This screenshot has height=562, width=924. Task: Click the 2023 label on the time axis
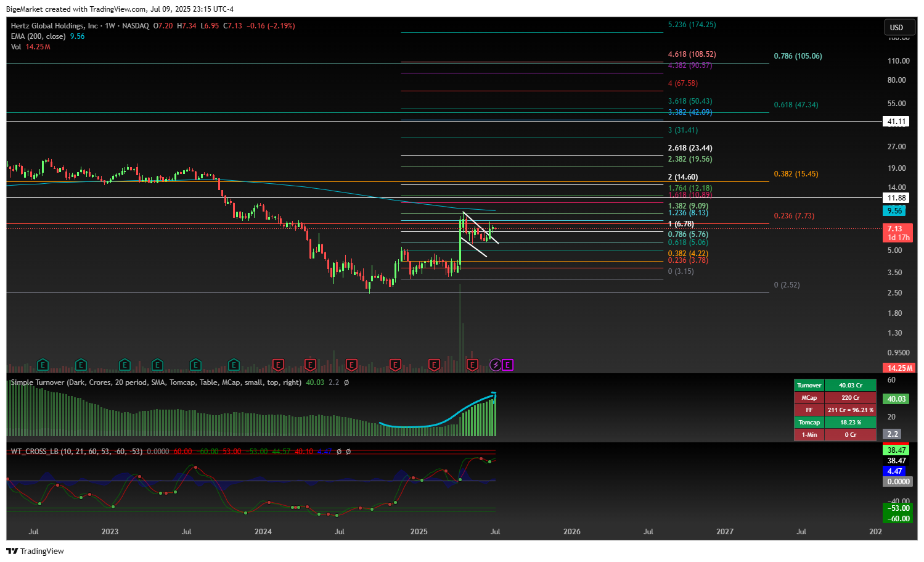pyautogui.click(x=110, y=532)
